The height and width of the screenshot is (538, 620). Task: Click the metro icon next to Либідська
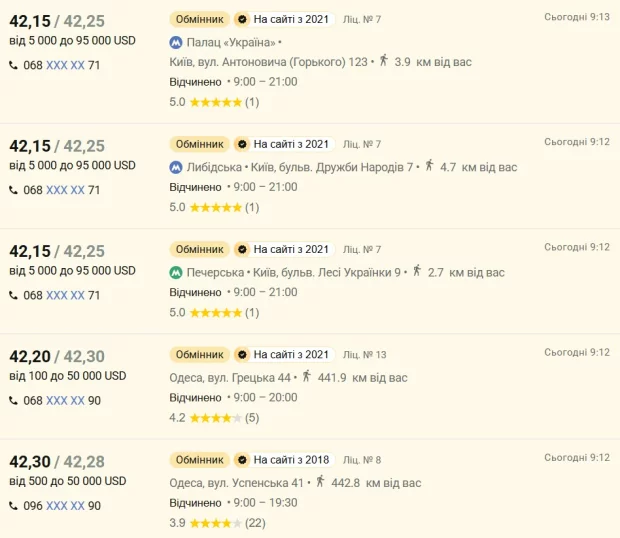click(176, 167)
